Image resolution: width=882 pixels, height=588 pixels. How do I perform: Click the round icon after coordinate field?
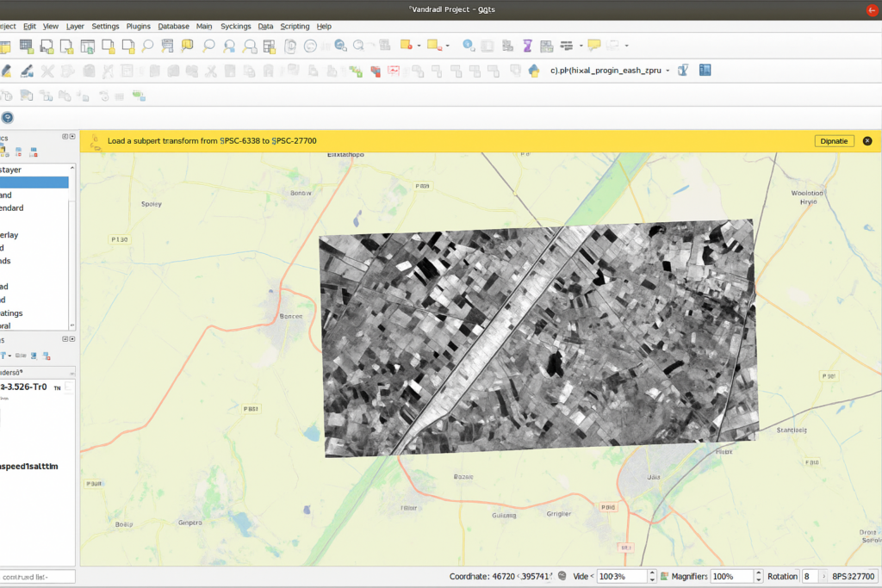click(562, 576)
